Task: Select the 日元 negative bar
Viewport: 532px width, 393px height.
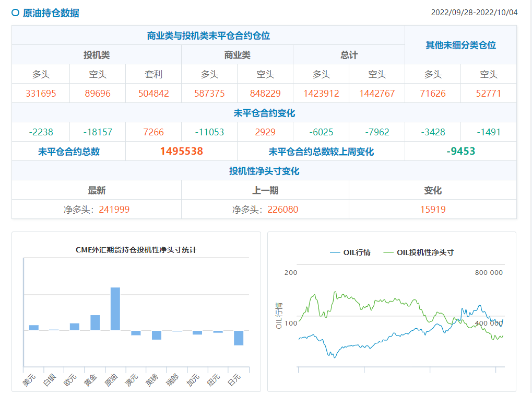Action: click(x=239, y=338)
